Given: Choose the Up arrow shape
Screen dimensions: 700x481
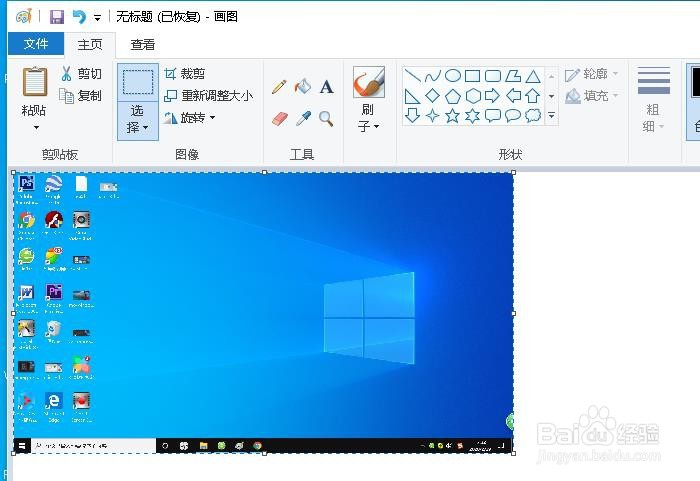Looking at the screenshot, I should pos(533,96).
